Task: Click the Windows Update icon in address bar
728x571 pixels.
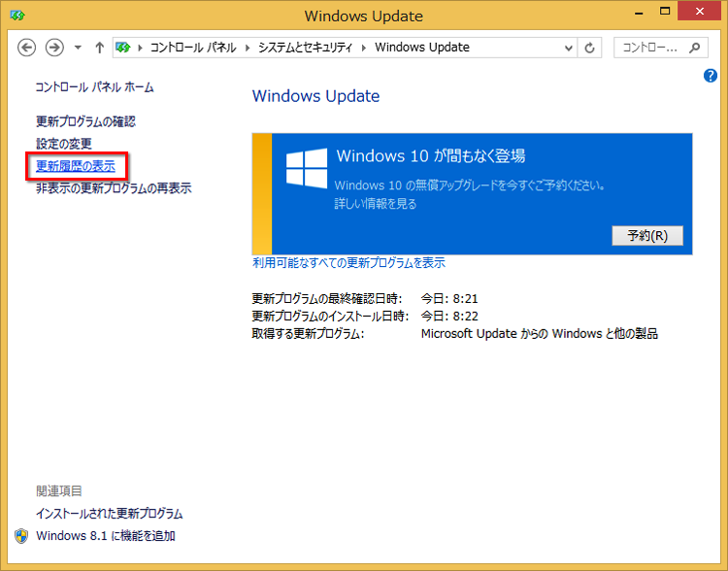Action: pyautogui.click(x=123, y=48)
